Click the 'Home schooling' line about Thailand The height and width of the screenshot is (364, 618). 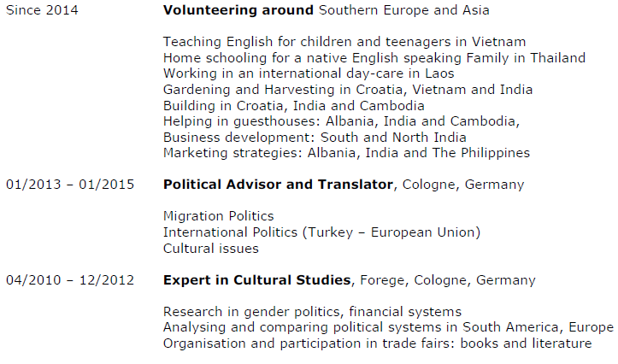point(374,58)
